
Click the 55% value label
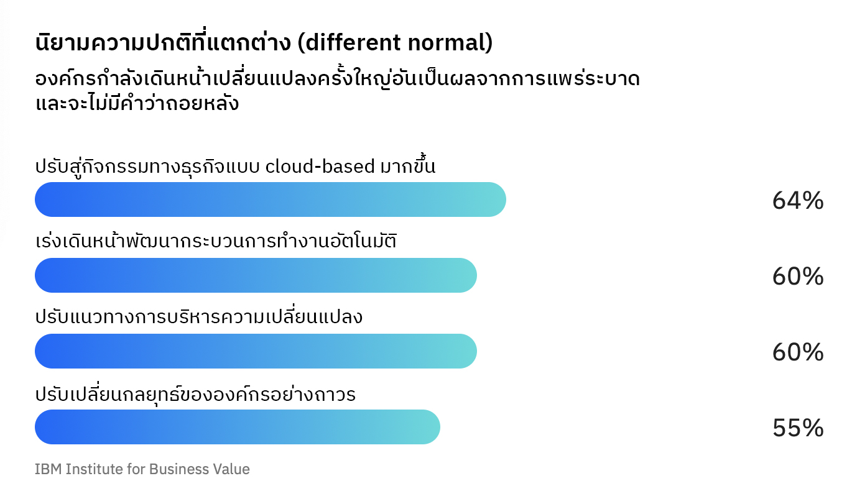click(x=798, y=428)
